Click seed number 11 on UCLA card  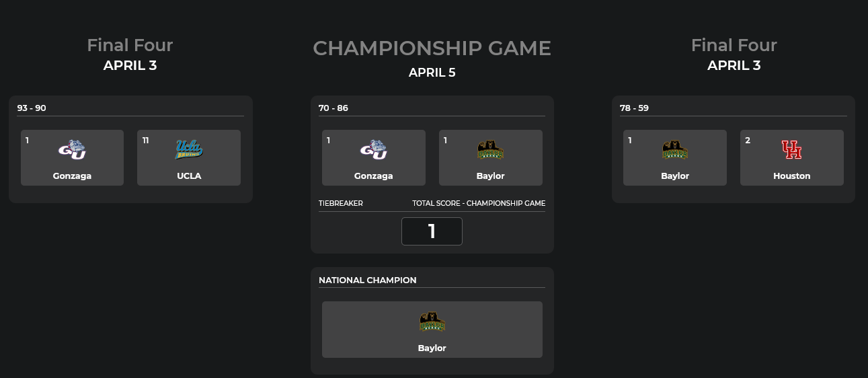[145, 140]
